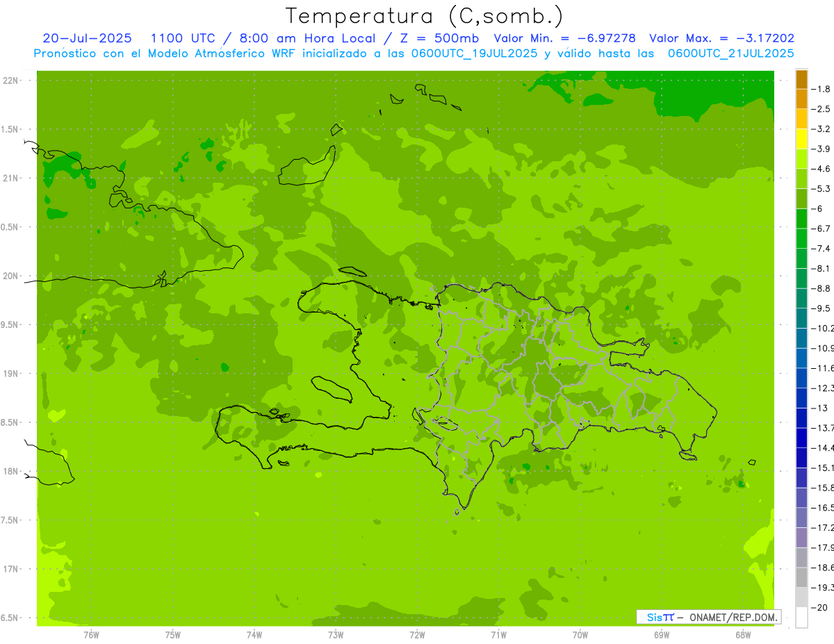Click the '6.5N' latitude tick label
The height and width of the screenshot is (644, 834).
10,618
